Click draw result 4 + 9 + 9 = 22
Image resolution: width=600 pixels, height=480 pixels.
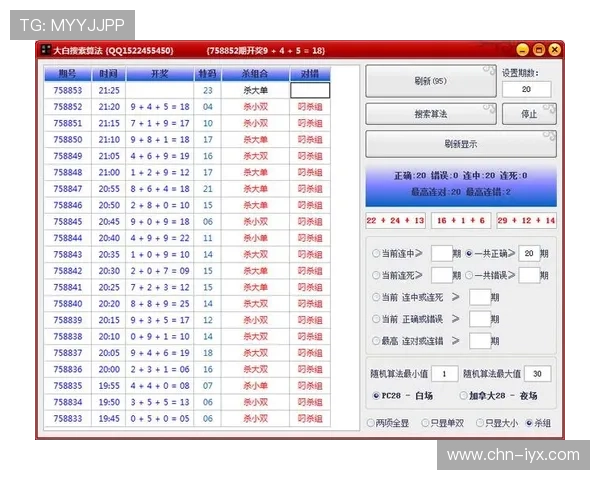(x=160, y=238)
